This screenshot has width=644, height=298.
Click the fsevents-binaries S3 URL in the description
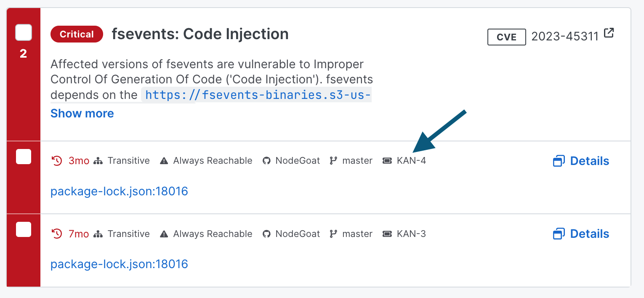[257, 95]
